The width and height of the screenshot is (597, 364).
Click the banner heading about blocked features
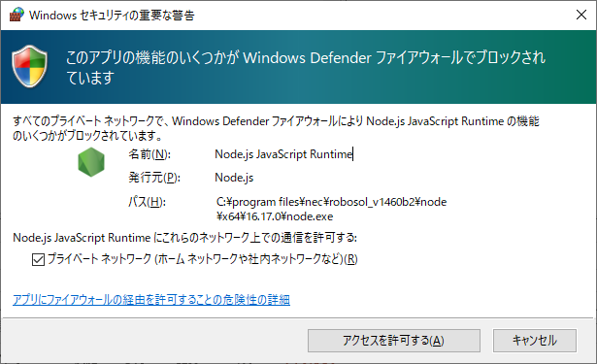pos(306,67)
